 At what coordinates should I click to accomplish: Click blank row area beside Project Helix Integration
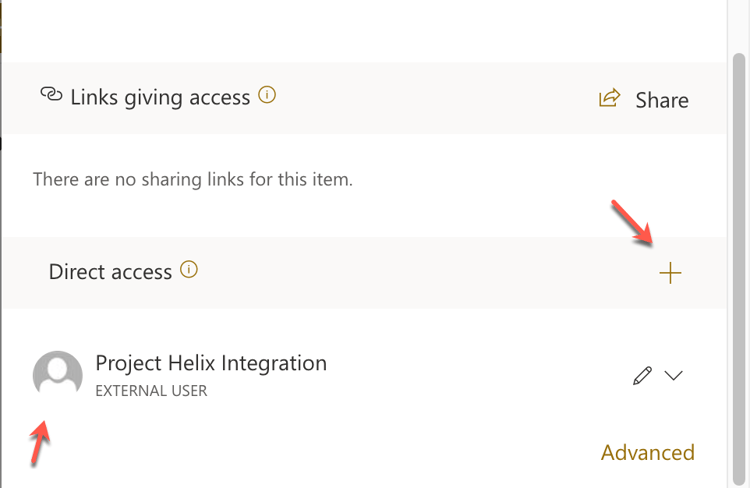click(480, 375)
